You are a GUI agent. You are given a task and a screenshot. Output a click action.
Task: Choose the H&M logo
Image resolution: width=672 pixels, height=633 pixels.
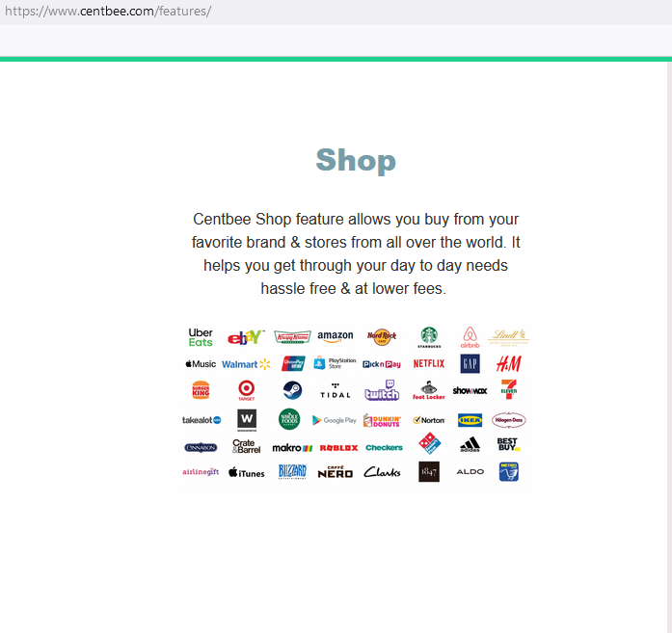pos(509,363)
